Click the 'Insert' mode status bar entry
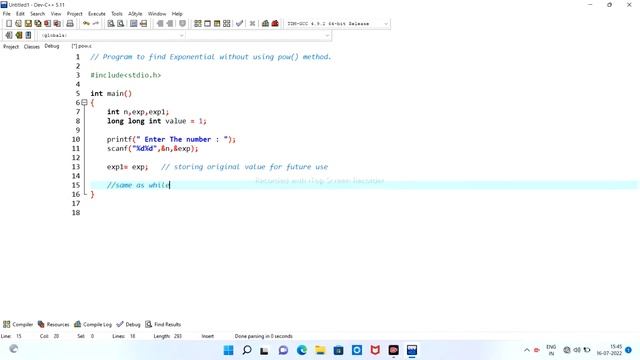 coord(208,336)
